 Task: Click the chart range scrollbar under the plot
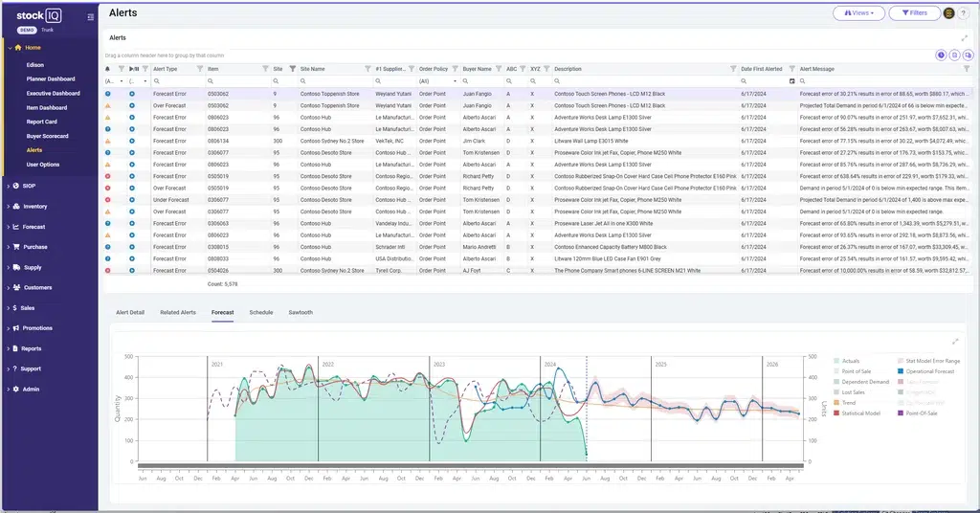tap(471, 465)
